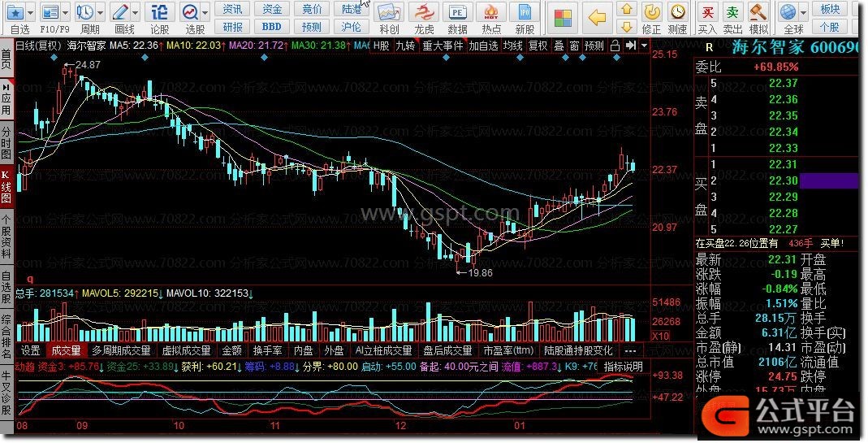Toggle the 窗 multi-window option
Image resolution: width=868 pixels, height=443 pixels.
tap(575, 46)
